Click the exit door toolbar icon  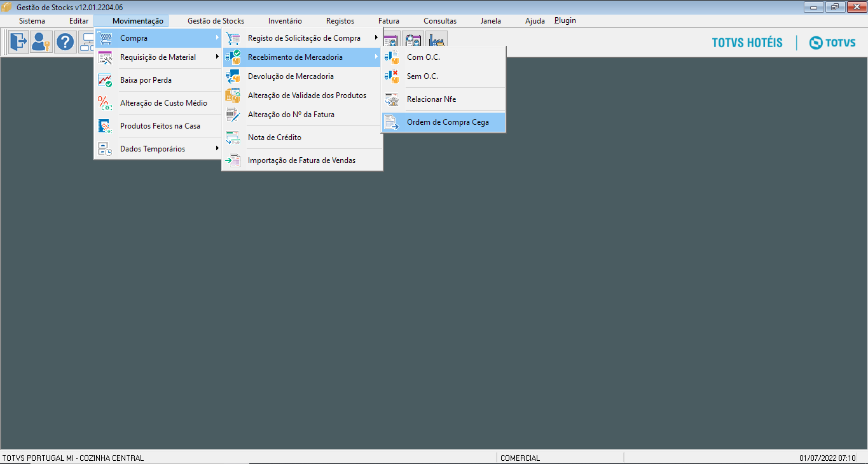[x=18, y=42]
